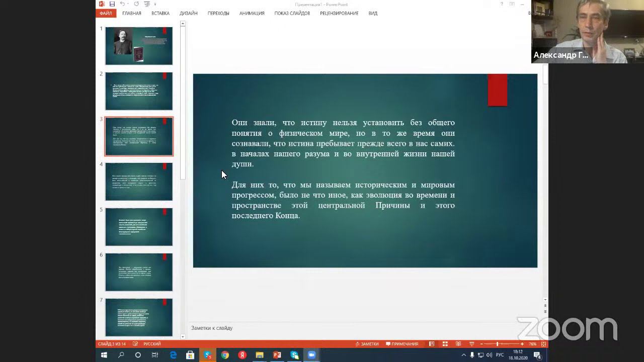Image resolution: width=644 pixels, height=362 pixels.
Task: Select slide 1 thumbnail with portrait
Action: (x=139, y=46)
